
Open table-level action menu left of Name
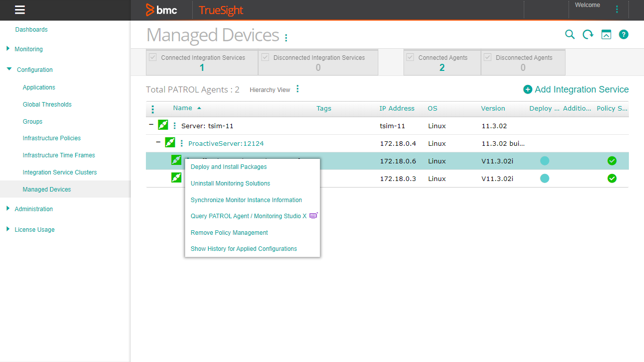pyautogui.click(x=153, y=109)
